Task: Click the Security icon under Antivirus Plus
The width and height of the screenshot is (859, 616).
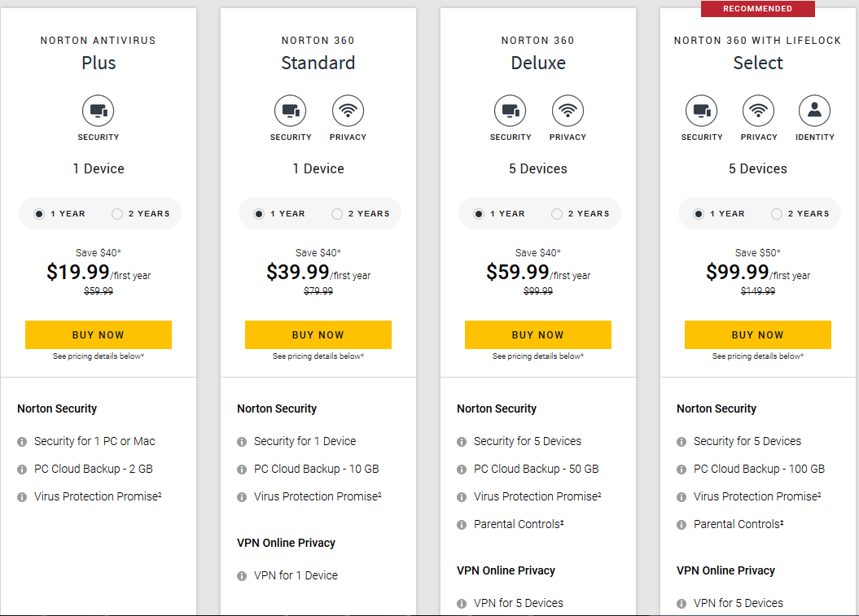Action: [x=98, y=111]
